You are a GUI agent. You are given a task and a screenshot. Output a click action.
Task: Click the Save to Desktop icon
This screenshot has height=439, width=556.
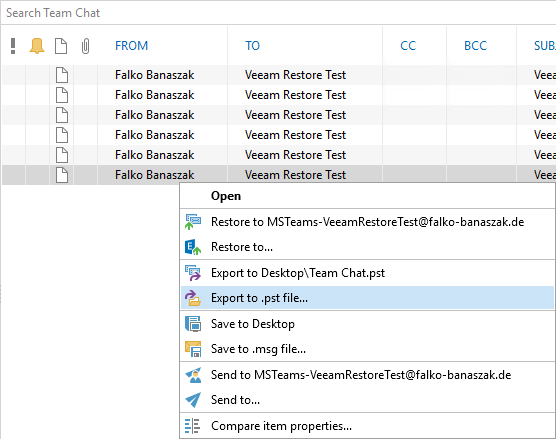coord(193,324)
